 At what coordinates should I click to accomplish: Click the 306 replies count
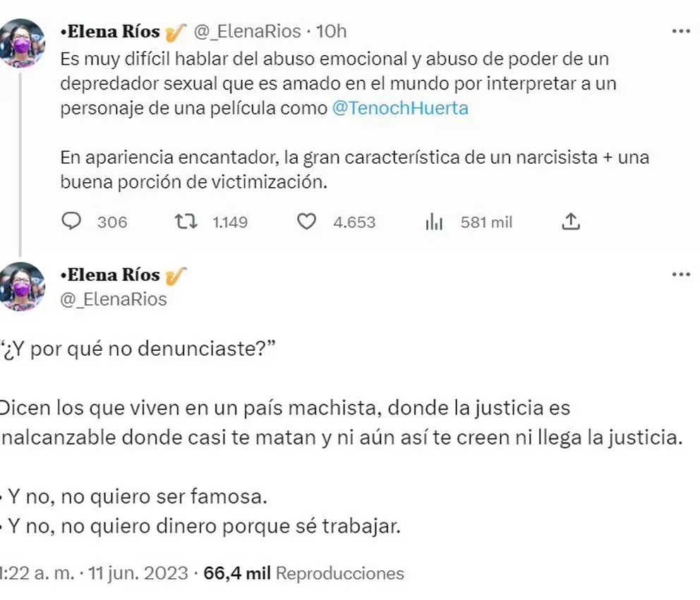pos(112,222)
